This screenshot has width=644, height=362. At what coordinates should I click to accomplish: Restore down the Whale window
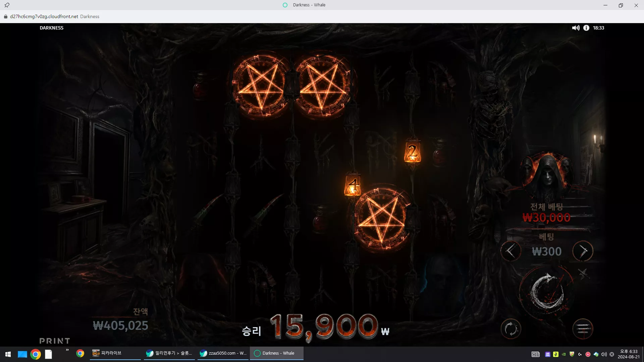click(621, 5)
